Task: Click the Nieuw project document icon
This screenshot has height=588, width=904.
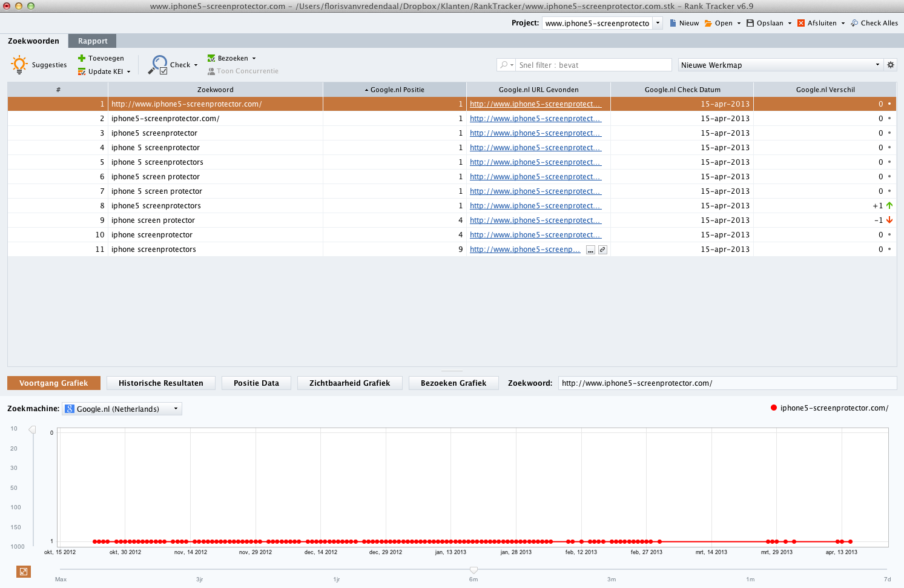Action: click(x=673, y=23)
